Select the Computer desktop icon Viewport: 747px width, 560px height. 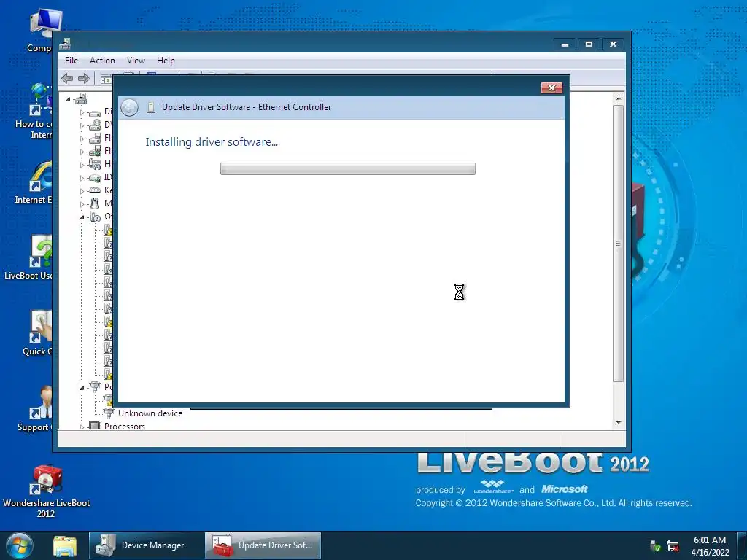pyautogui.click(x=44, y=30)
